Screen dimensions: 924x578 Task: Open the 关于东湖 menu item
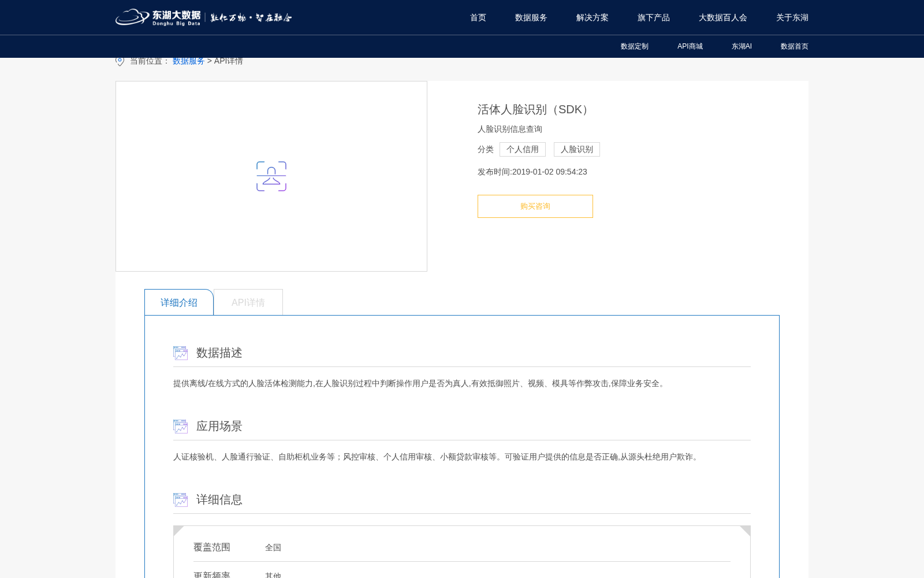[x=792, y=17]
